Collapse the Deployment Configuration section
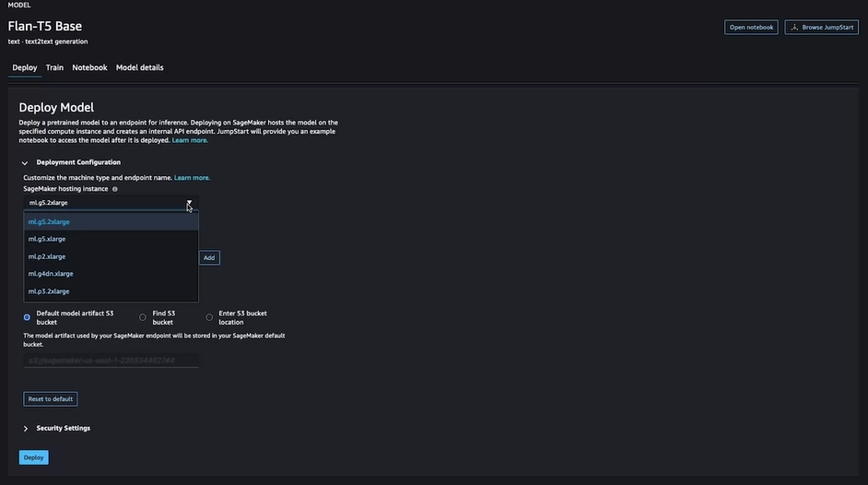868x485 pixels. 25,163
